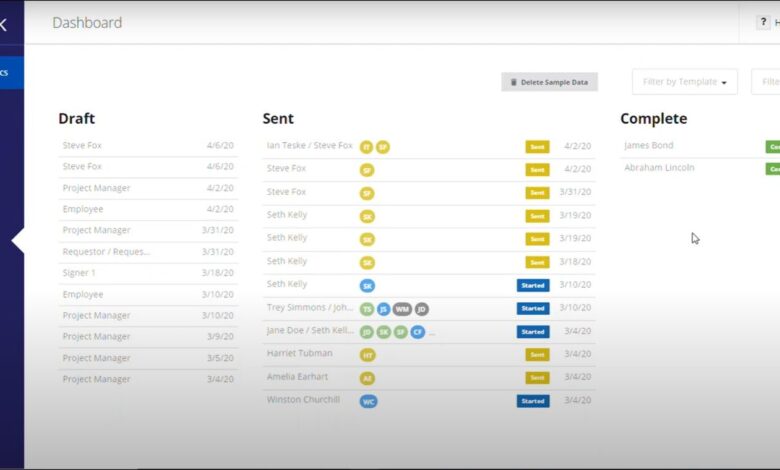Click the WC avatar for Winston Churchill
Image resolution: width=780 pixels, height=470 pixels.
coord(369,401)
